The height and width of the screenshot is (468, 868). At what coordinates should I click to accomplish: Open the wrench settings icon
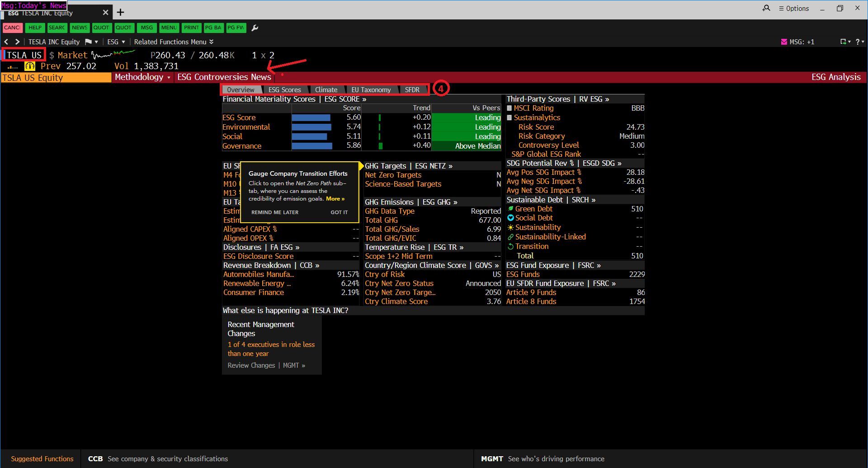pos(255,28)
